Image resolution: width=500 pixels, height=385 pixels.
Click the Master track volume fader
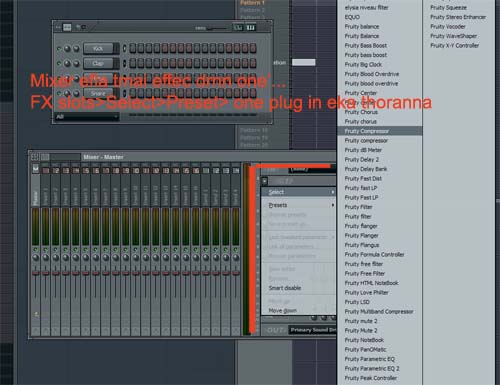click(36, 273)
